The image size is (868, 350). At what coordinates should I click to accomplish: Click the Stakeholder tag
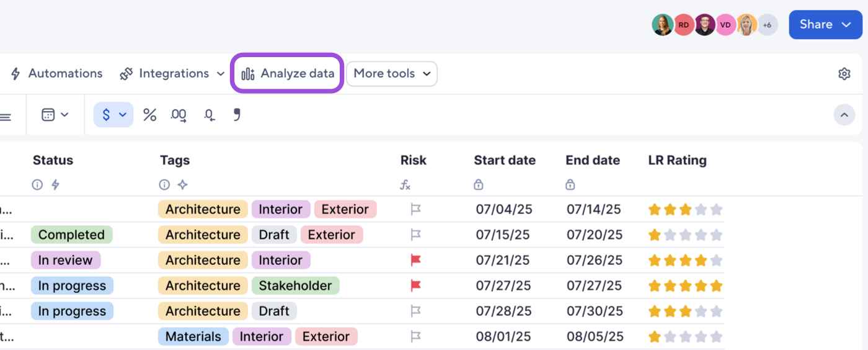pos(295,285)
